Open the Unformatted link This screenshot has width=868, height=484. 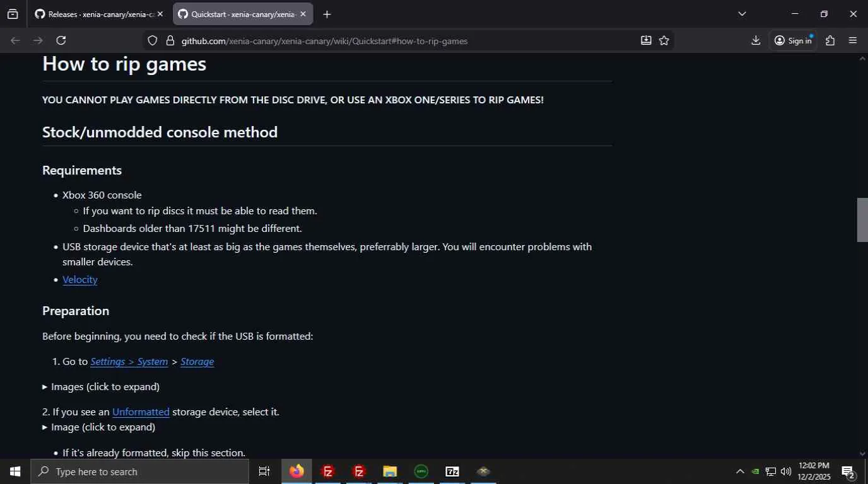(x=141, y=412)
